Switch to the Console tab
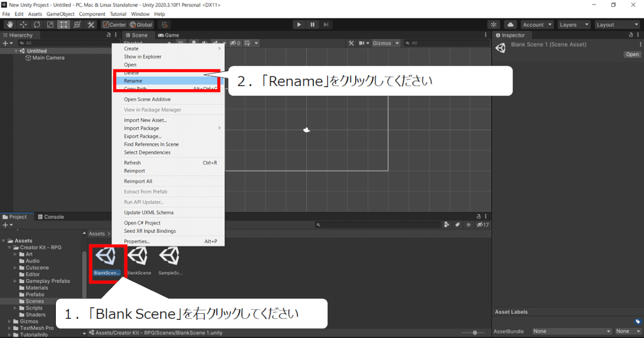Viewport: 644px width, 338px height. click(x=50, y=217)
